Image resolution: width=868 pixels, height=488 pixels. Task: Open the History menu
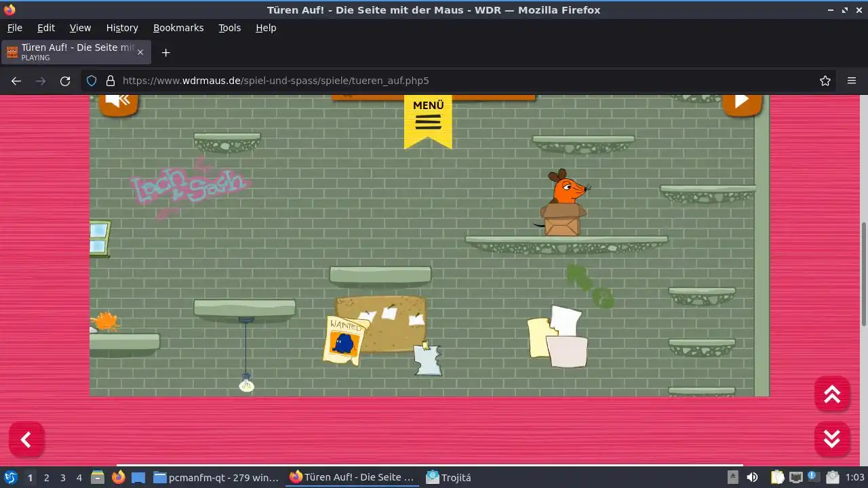(x=122, y=28)
